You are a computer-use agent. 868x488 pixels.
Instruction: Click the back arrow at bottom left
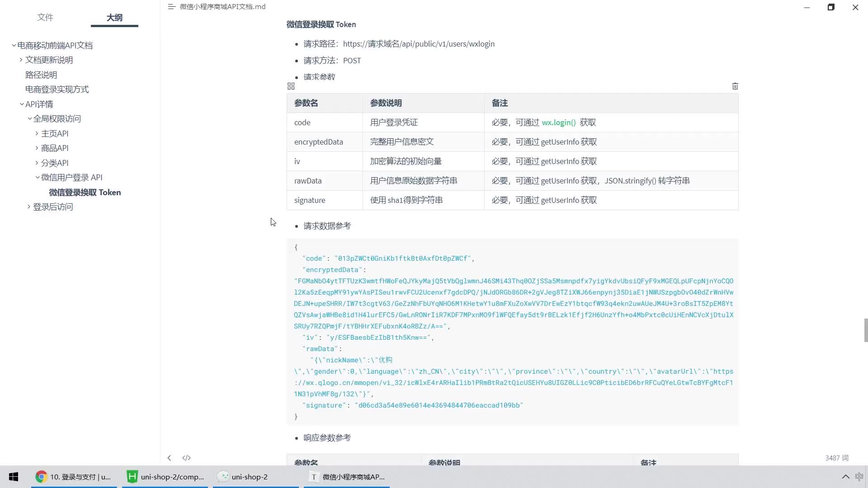(x=169, y=458)
